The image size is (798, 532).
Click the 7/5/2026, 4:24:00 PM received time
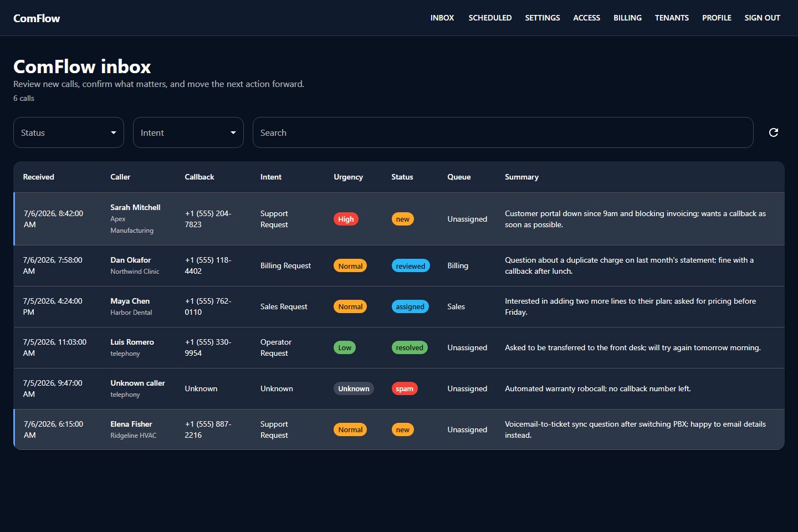pyautogui.click(x=53, y=306)
